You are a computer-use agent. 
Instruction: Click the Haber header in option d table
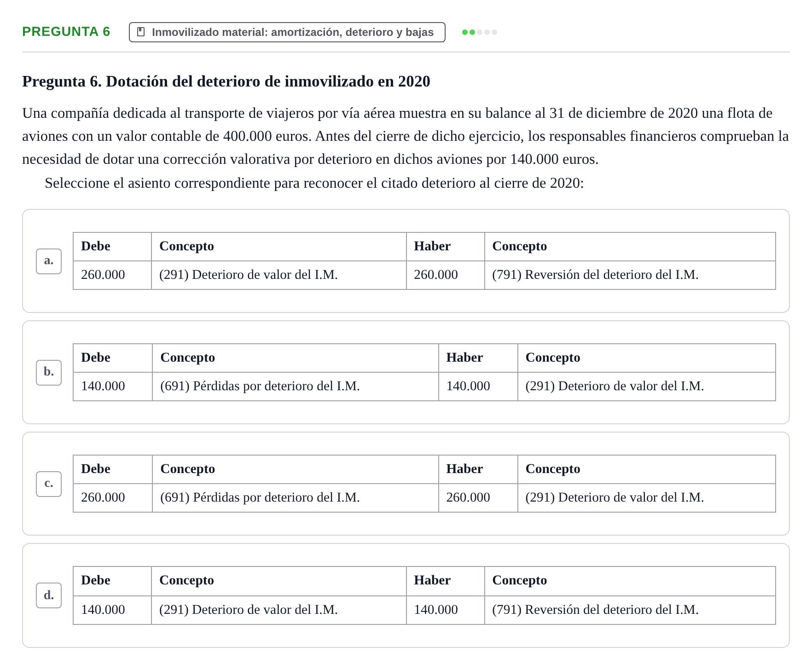[446, 581]
